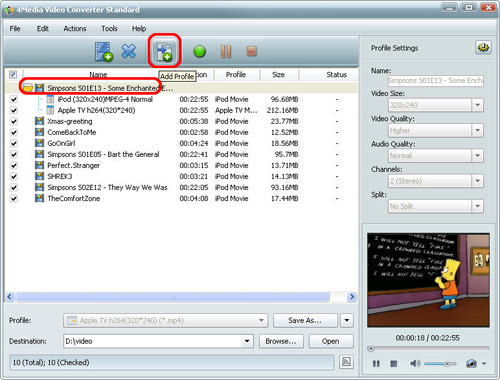The height and width of the screenshot is (380, 500).
Task: Click the blue X Remove toolbar icon
Action: point(129,51)
